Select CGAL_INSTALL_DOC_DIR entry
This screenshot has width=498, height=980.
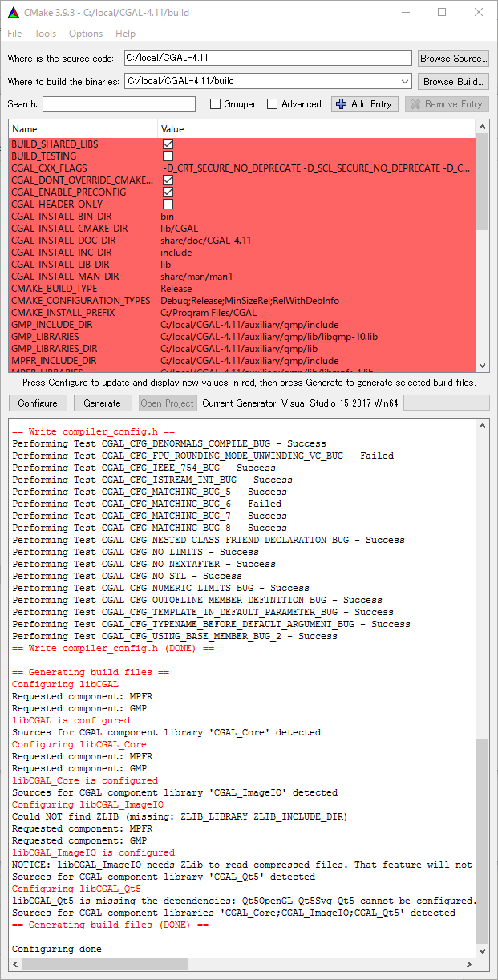(242, 241)
